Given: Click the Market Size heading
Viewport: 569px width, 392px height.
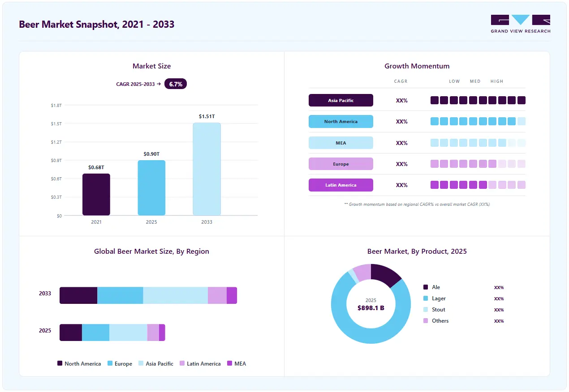Looking at the screenshot, I should point(151,66).
